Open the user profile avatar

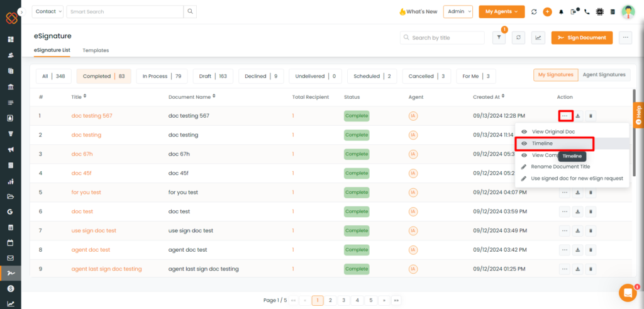pyautogui.click(x=628, y=12)
